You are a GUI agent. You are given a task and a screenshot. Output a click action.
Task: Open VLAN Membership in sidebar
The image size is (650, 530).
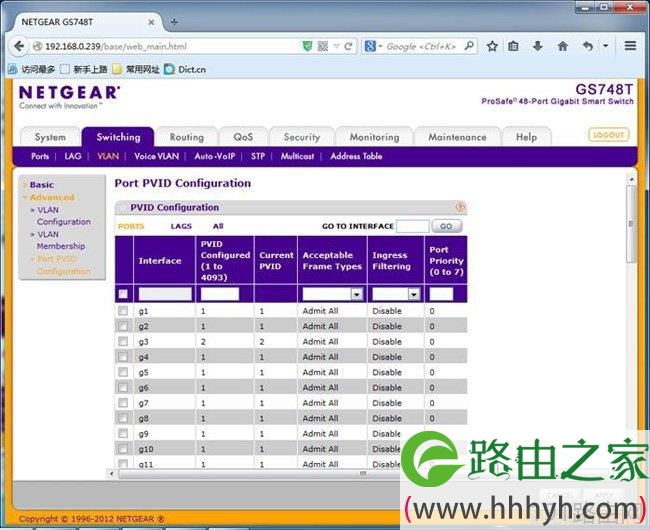pos(61,240)
